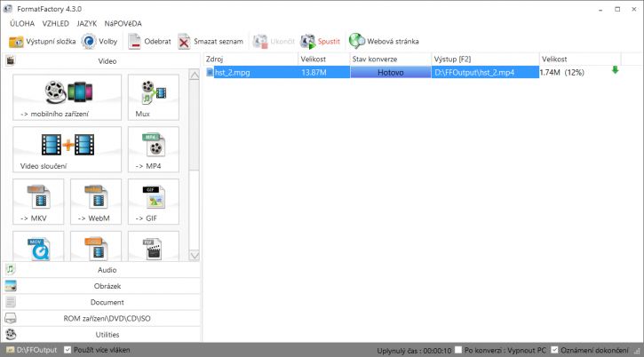This screenshot has height=357, width=644.
Task: Open Webová stránka website
Action: pos(384,42)
